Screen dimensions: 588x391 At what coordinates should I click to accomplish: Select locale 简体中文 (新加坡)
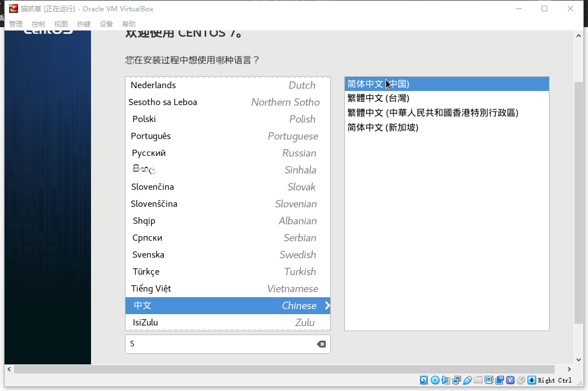pos(447,128)
